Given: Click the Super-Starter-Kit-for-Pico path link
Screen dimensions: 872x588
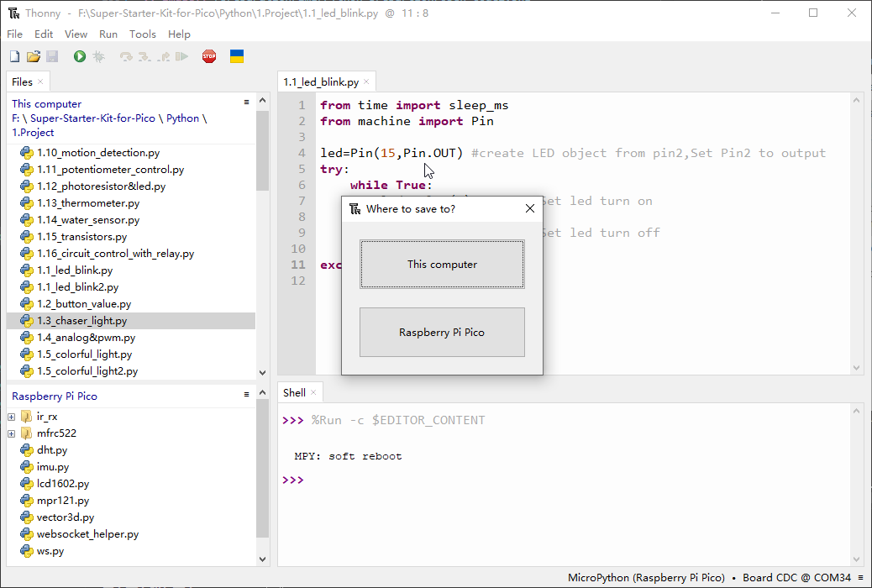Looking at the screenshot, I should (92, 118).
